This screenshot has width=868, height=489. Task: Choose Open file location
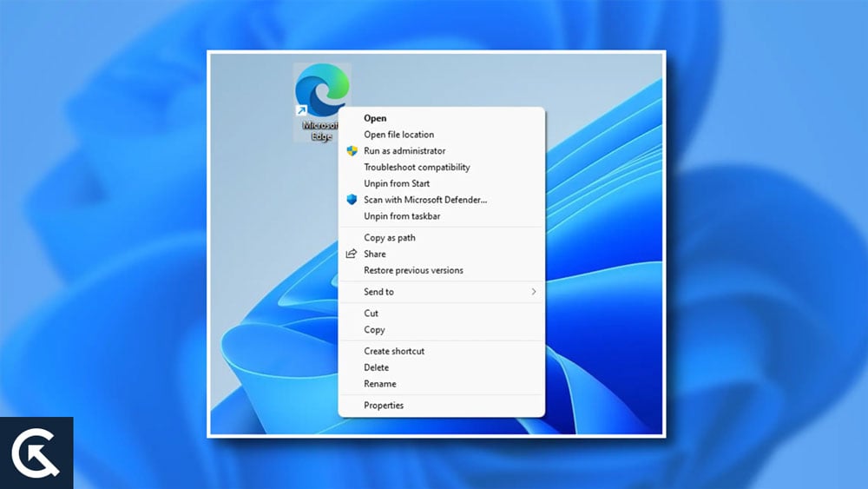tap(398, 135)
